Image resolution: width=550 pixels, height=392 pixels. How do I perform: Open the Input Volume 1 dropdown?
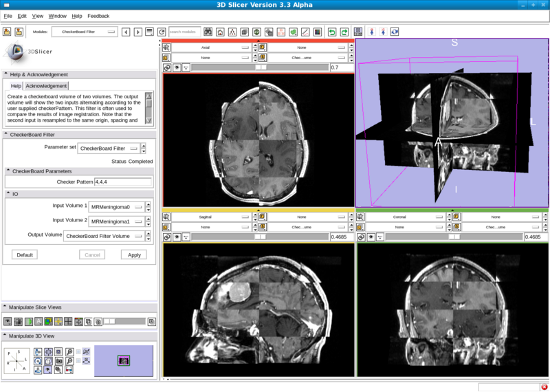point(120,206)
